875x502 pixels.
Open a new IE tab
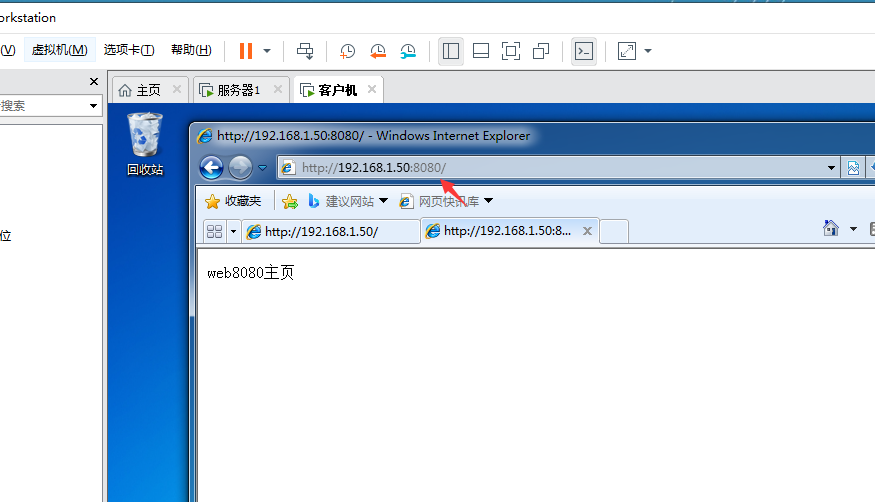(614, 231)
